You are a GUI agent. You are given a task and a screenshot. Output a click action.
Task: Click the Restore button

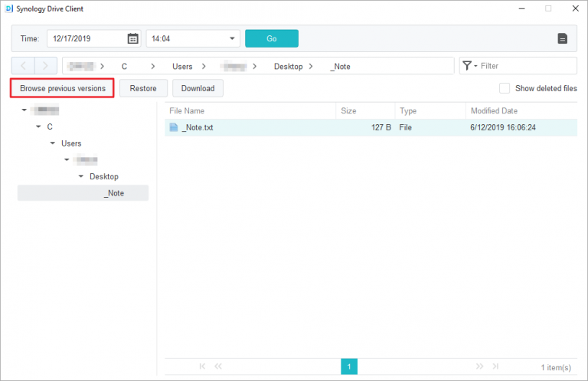(143, 88)
